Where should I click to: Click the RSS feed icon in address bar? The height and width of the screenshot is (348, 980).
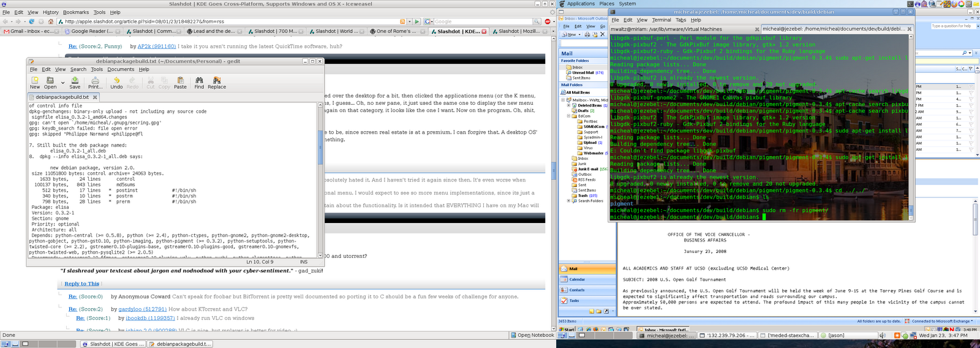coord(402,21)
